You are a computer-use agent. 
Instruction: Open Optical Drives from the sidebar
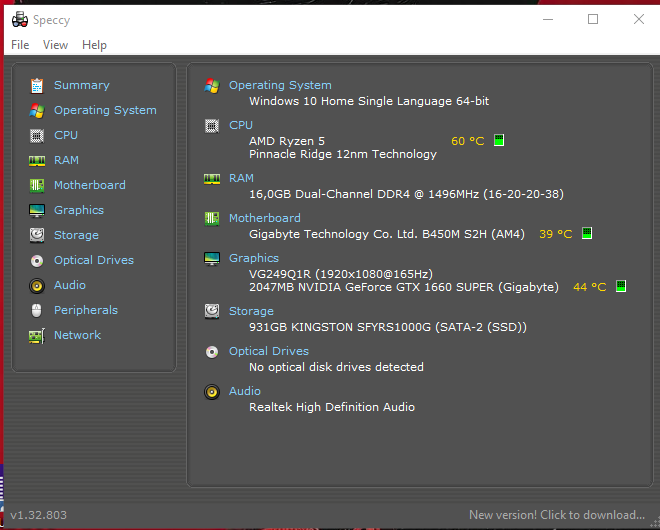94,260
